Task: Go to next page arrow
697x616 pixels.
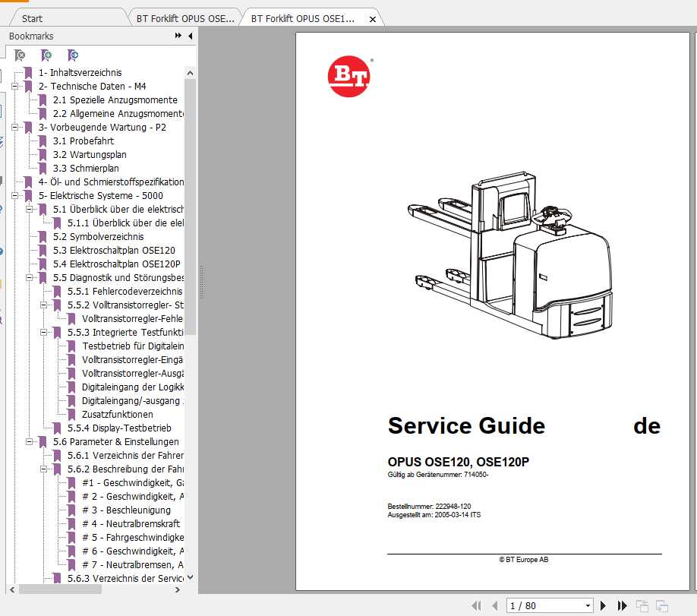Action: coord(603,605)
